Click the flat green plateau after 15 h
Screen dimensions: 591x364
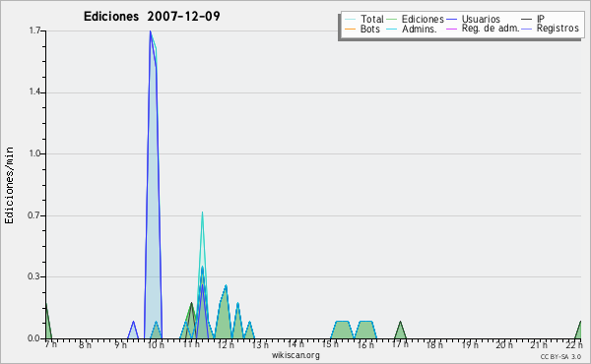(342, 331)
